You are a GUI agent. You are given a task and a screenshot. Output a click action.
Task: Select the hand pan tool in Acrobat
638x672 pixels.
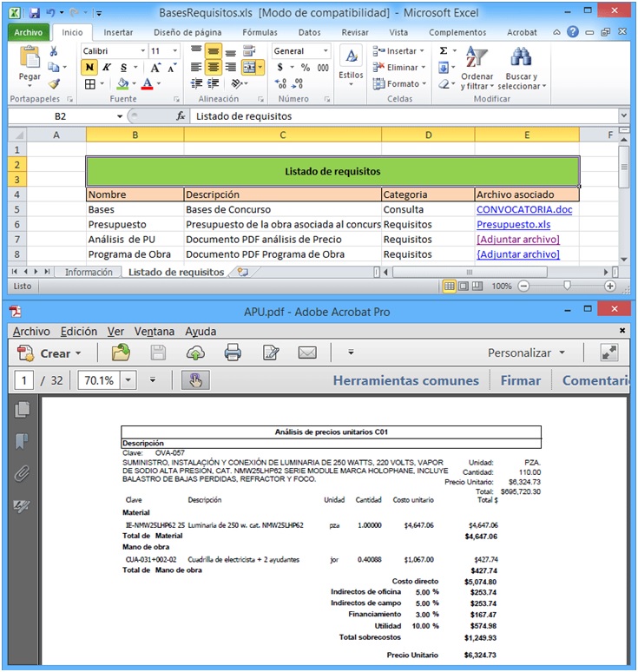point(194,380)
